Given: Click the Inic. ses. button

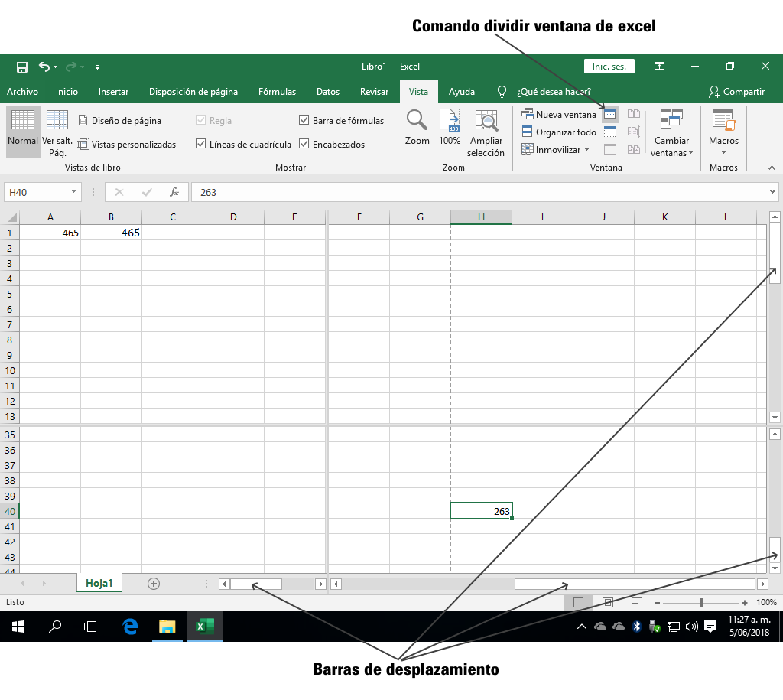Looking at the screenshot, I should [x=609, y=66].
